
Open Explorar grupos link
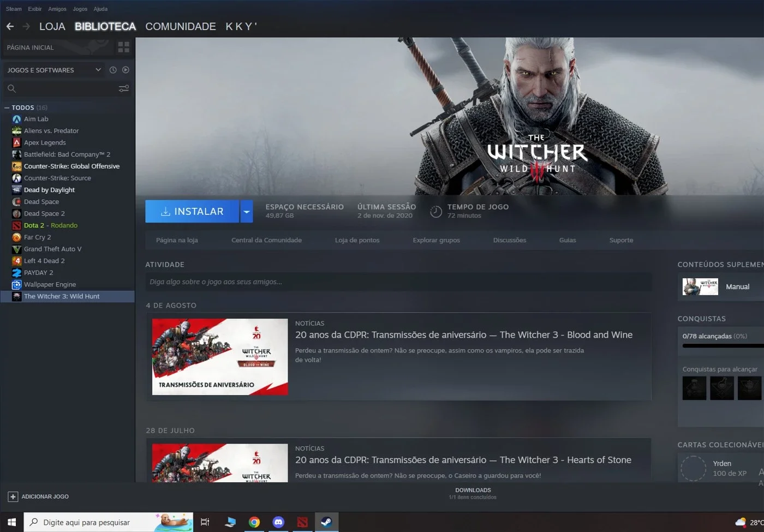click(437, 240)
